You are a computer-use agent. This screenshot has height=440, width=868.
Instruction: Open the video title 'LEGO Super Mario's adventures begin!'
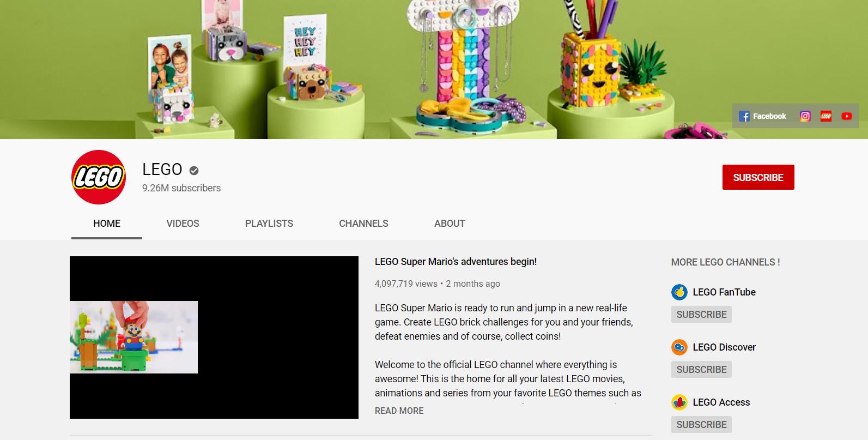[x=456, y=262]
